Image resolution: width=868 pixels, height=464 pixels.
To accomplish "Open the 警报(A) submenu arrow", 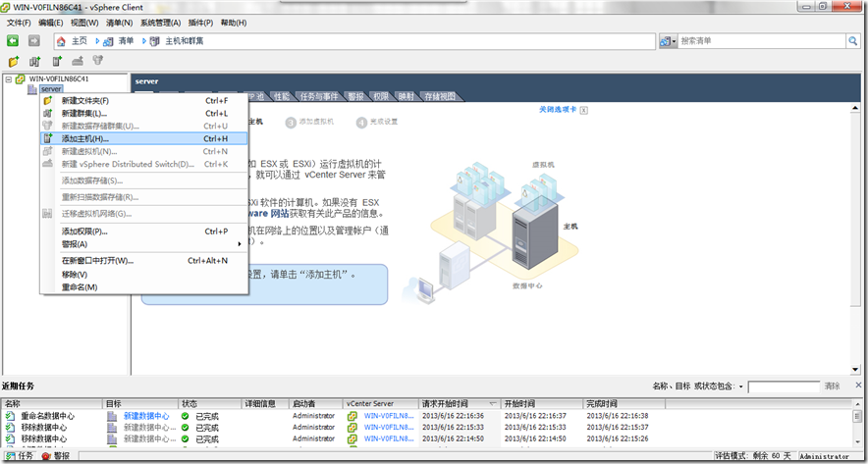I will (x=240, y=244).
